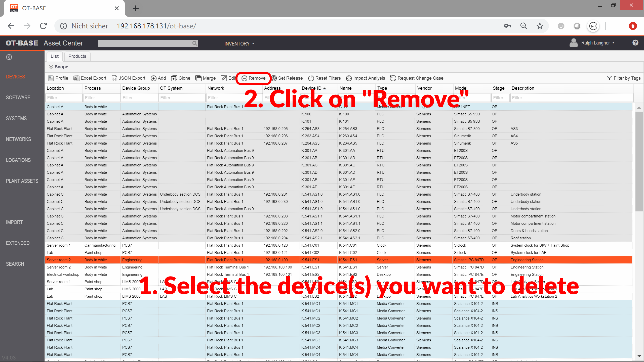Click JSON Export in toolbar
Viewport: 644px width, 362px height.
129,78
